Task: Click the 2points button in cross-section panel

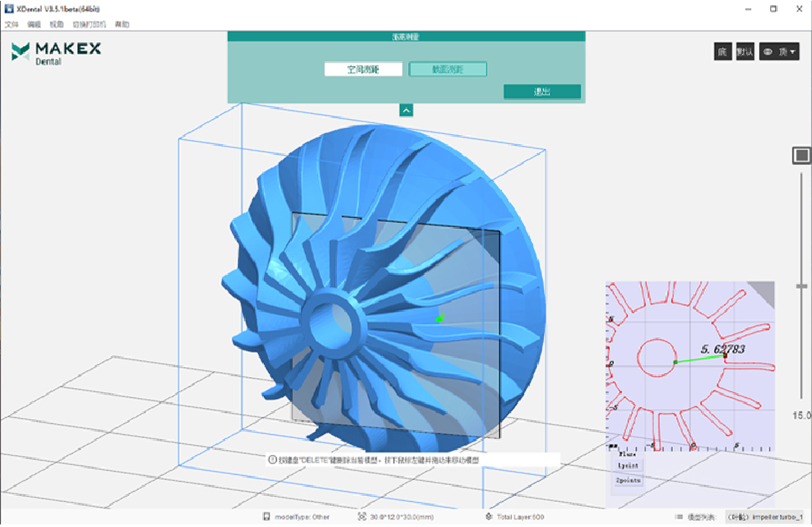Action: point(628,480)
